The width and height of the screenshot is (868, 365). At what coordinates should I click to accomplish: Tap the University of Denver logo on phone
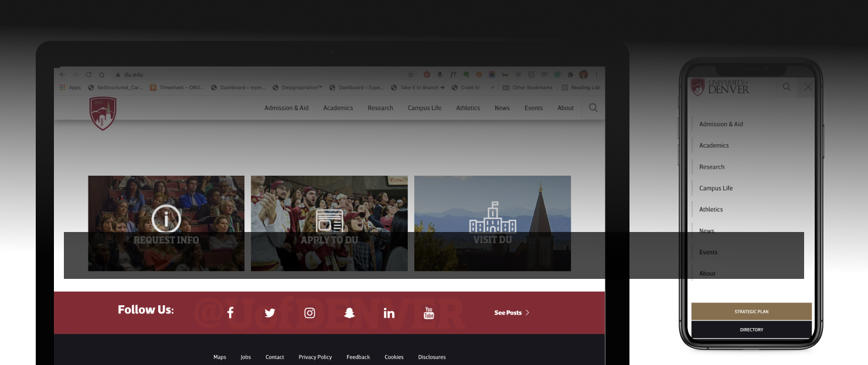click(720, 87)
